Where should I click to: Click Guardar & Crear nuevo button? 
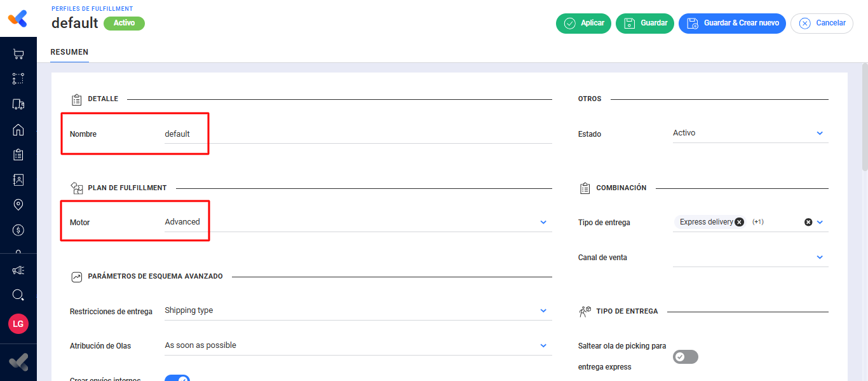click(732, 23)
